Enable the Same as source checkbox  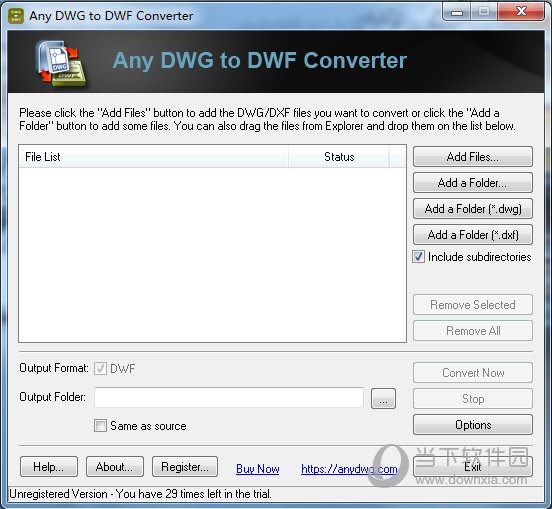100,426
